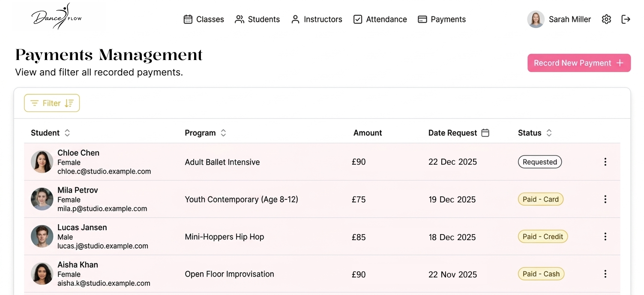
Task: Open kebab menu for Lucas Jansen row
Action: click(605, 236)
